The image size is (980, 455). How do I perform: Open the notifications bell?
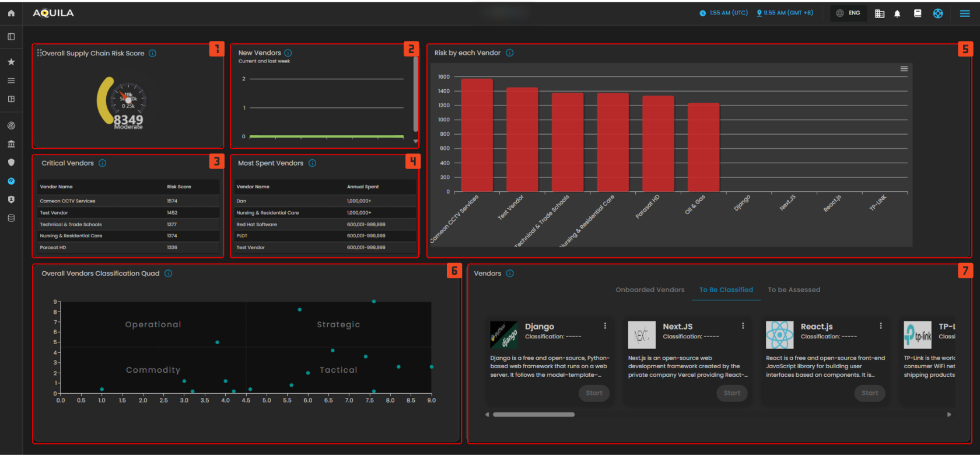coord(897,13)
